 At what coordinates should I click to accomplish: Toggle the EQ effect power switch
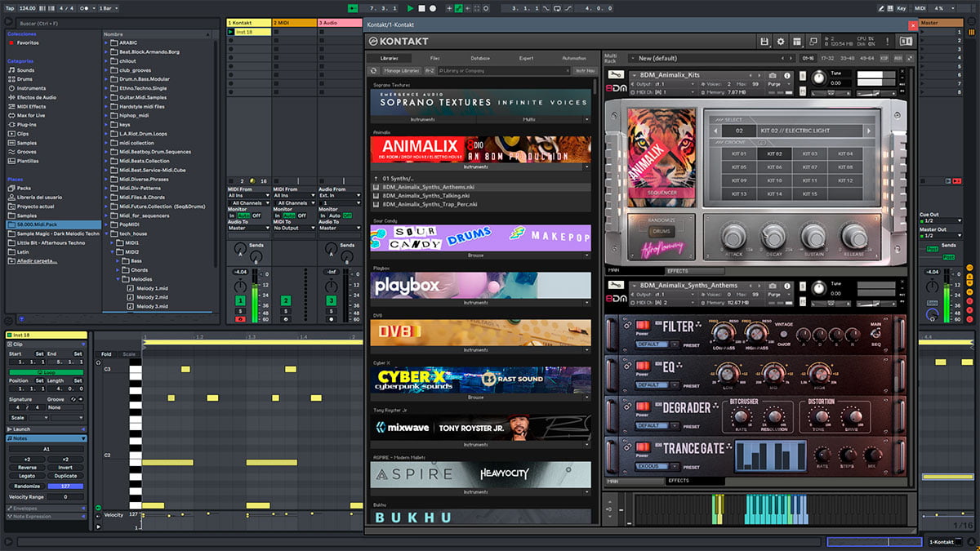tap(642, 365)
